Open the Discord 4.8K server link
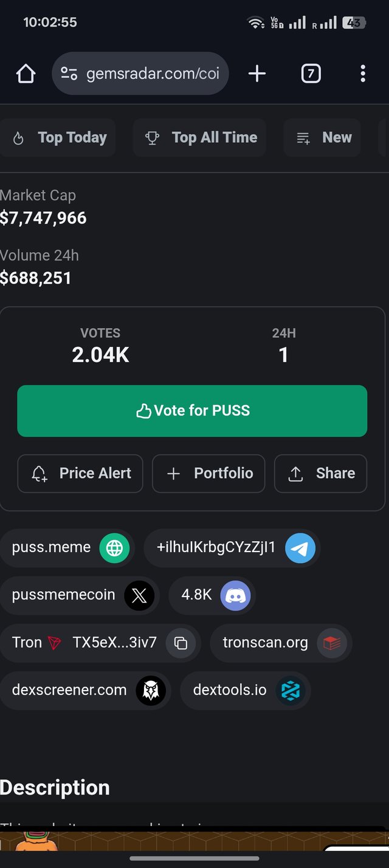The width and height of the screenshot is (389, 868). [212, 595]
